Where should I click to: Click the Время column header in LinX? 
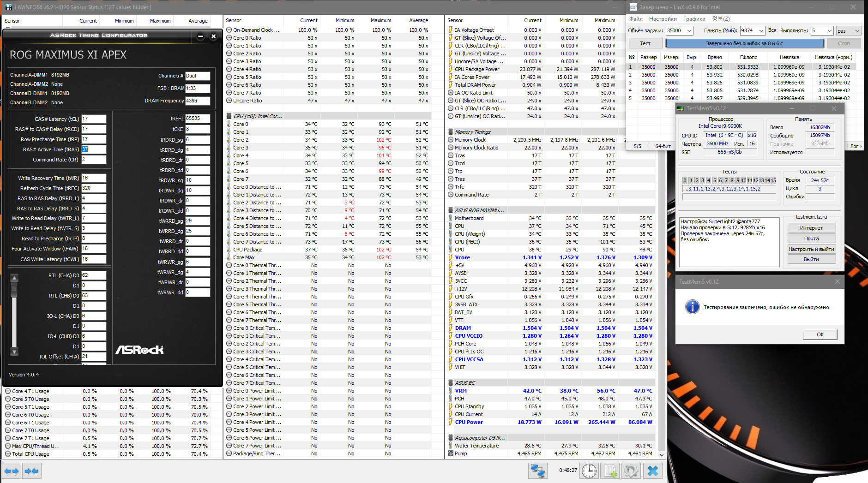click(714, 57)
